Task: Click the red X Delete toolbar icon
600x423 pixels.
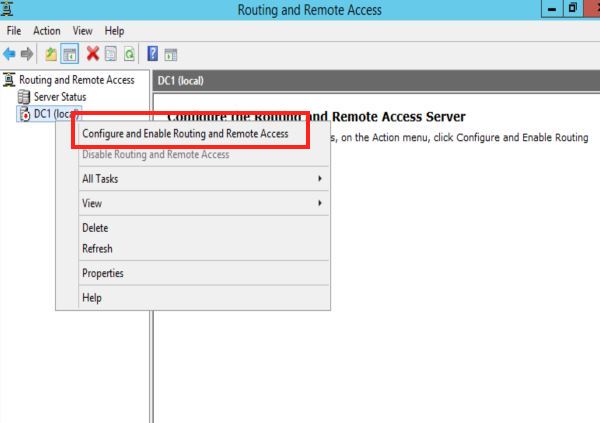Action: tap(93, 54)
